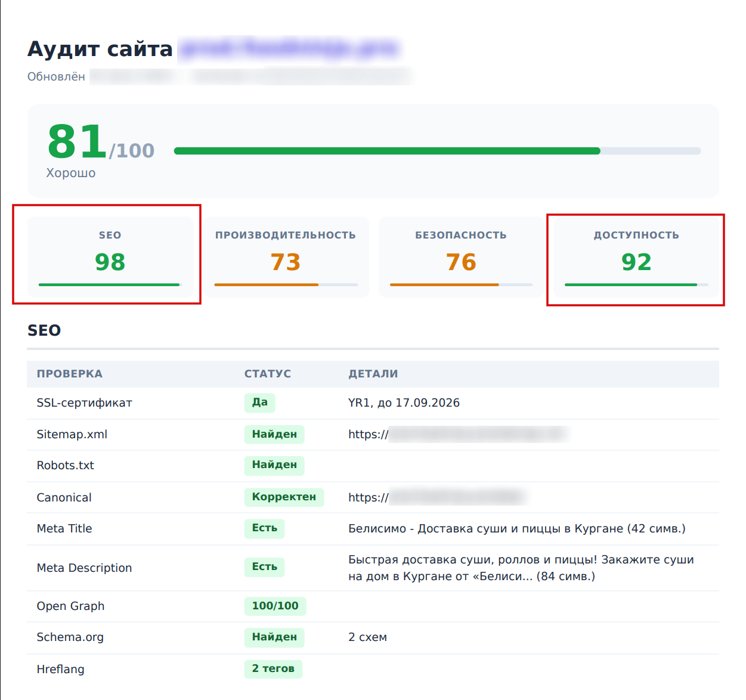The width and height of the screenshot is (746, 700).
Task: Open the SEO score card showing 98
Action: 110,256
